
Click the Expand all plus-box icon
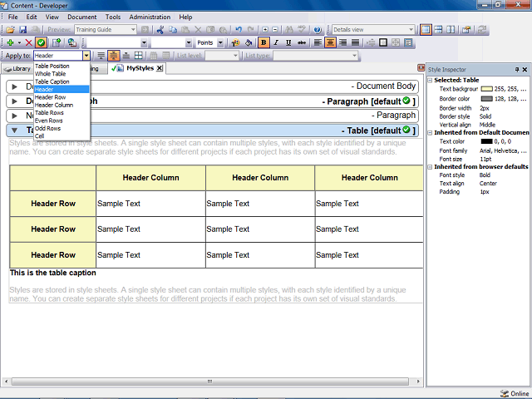click(265, 30)
